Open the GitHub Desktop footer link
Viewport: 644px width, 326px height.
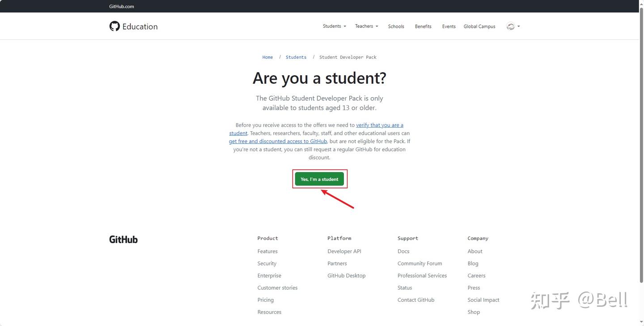click(347, 275)
